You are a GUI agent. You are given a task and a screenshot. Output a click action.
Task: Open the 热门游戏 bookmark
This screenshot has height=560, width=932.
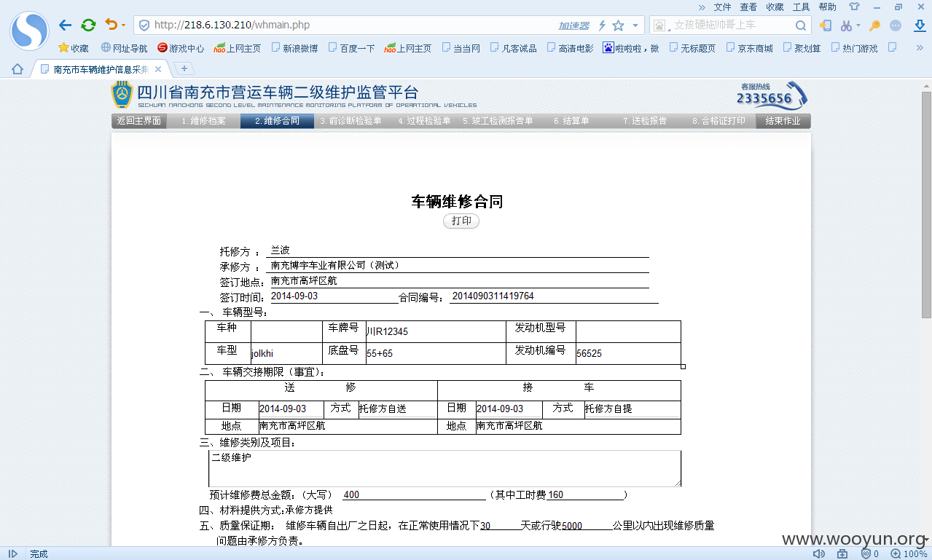pyautogui.click(x=854, y=48)
